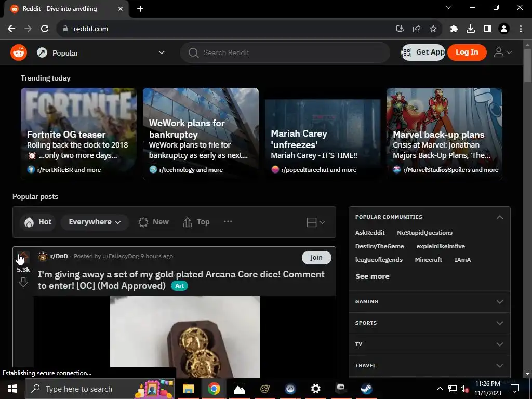532x399 pixels.
Task: Open the Everywhere location dropdown
Action: click(95, 222)
